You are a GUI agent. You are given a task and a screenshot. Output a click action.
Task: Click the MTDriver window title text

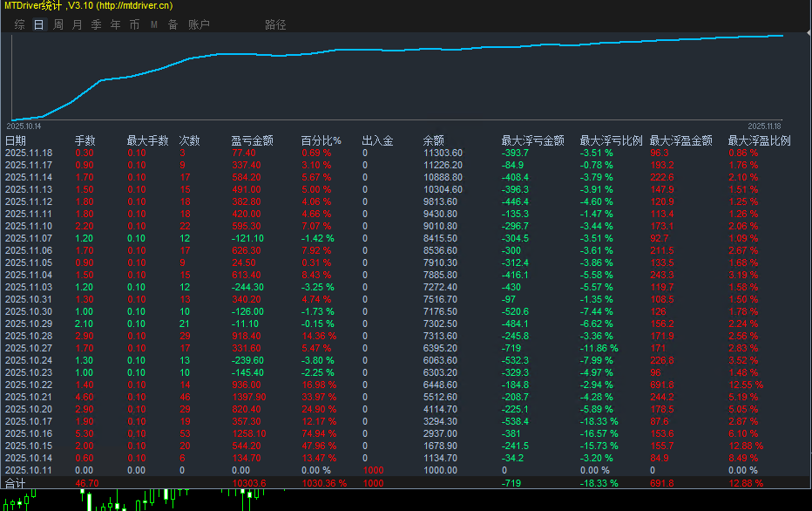tap(89, 6)
